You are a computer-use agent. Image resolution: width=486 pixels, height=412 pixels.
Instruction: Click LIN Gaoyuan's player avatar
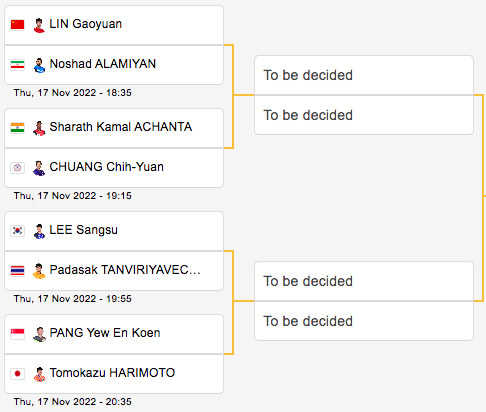coord(39,25)
